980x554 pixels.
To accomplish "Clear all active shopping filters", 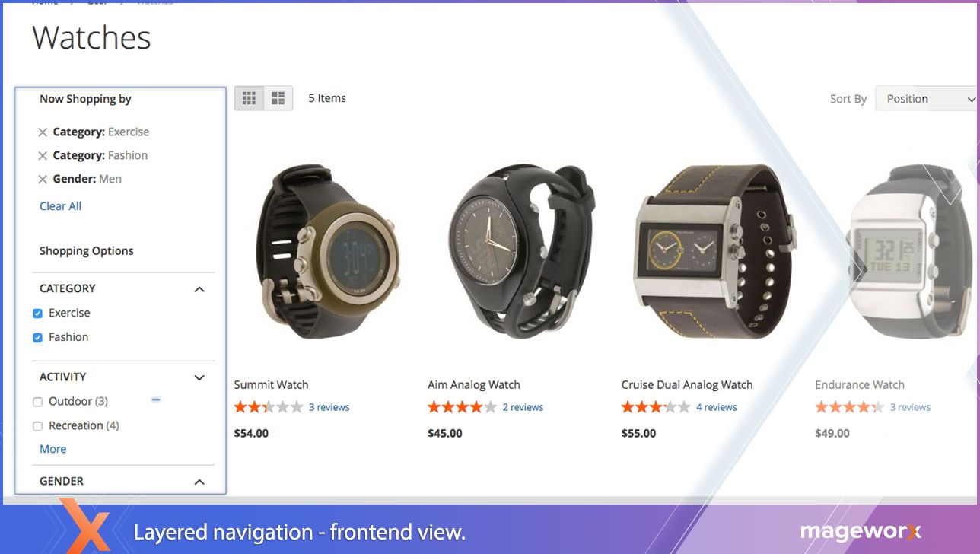I will pyautogui.click(x=60, y=206).
